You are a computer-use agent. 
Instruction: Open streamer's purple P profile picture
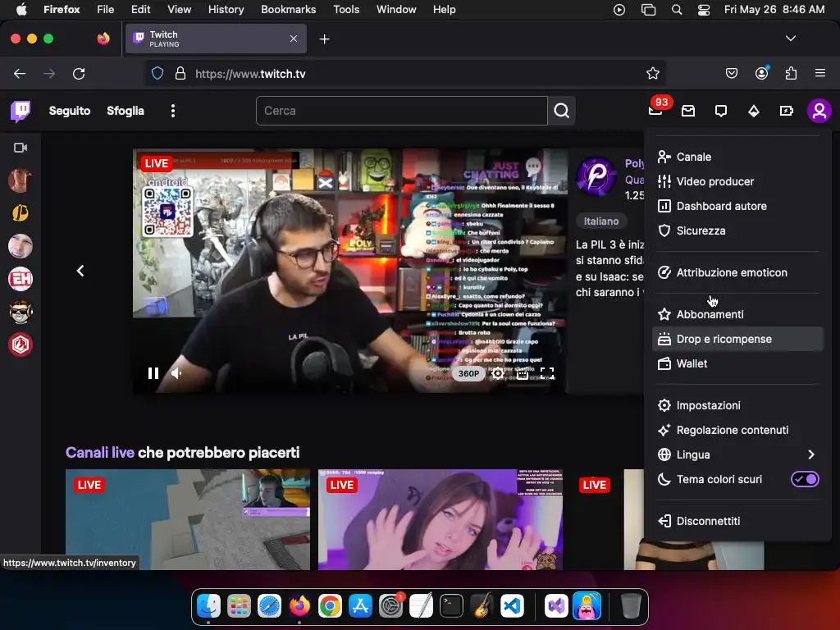pos(596,177)
